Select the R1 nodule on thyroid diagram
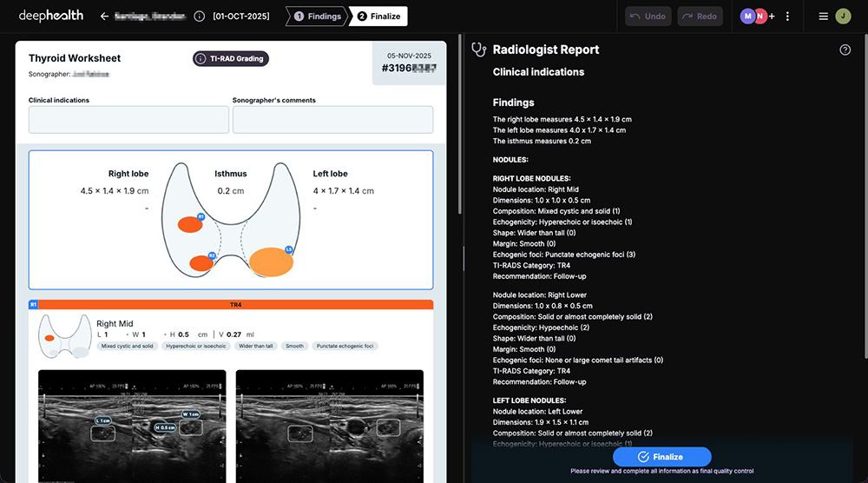This screenshot has height=483, width=868. (190, 224)
